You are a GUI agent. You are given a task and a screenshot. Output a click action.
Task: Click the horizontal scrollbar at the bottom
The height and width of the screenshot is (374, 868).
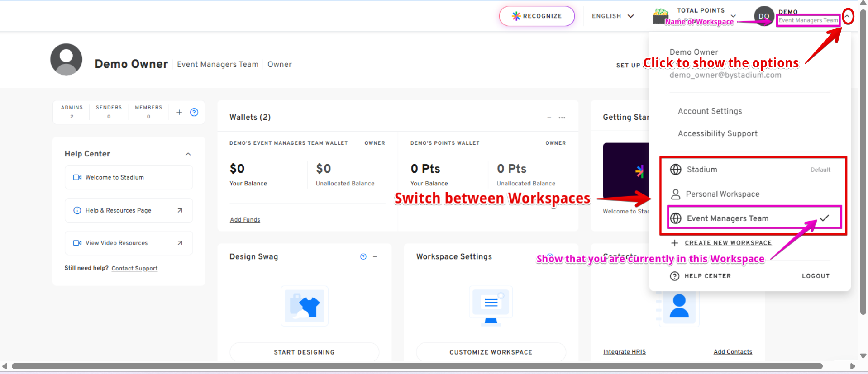coord(416,366)
